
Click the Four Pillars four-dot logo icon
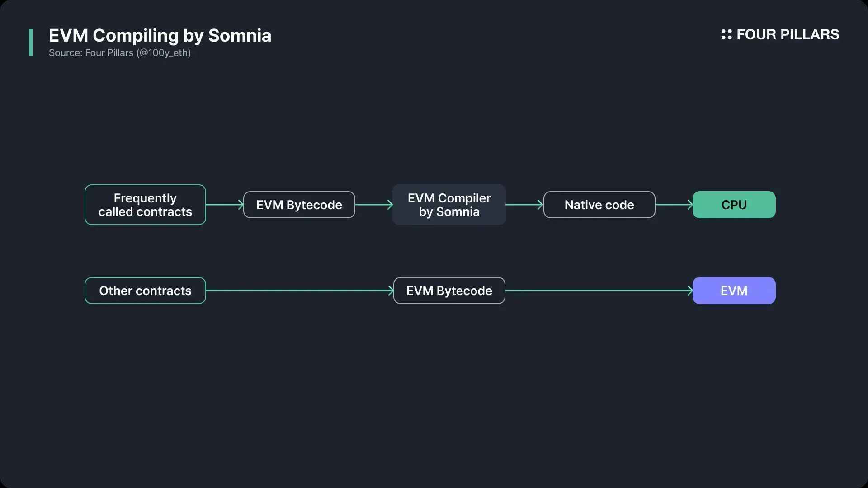tap(726, 34)
